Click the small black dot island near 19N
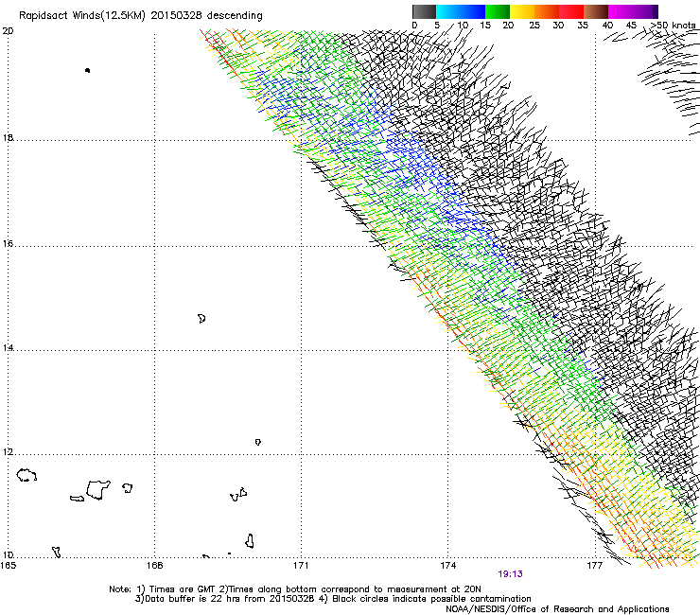This screenshot has height=615, width=700. point(87,70)
